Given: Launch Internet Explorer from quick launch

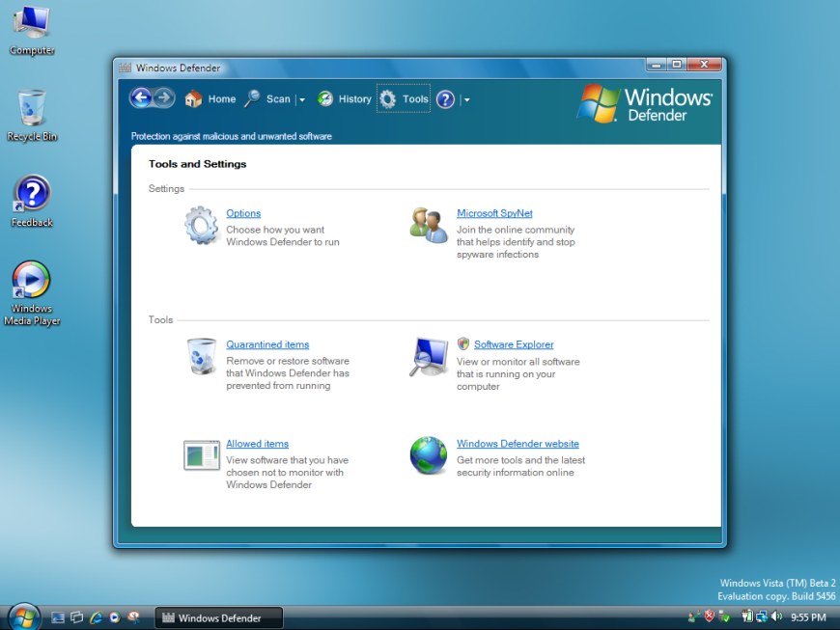Looking at the screenshot, I should coord(96,617).
